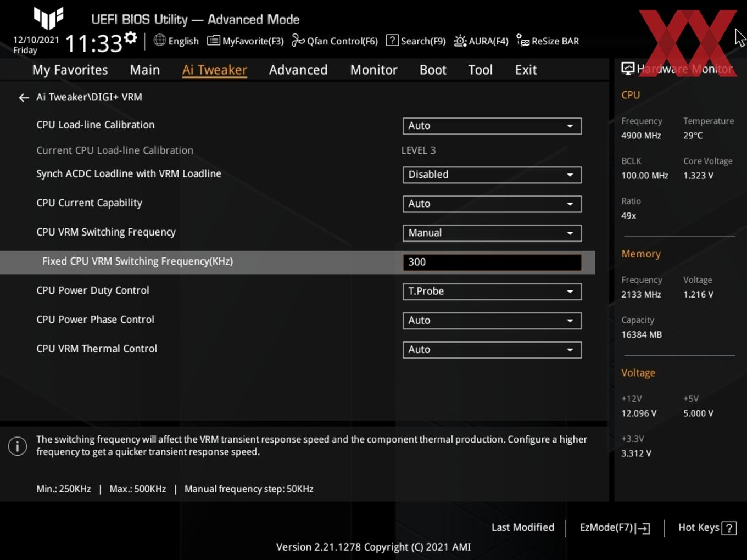Click Ratio 49x value
Image resolution: width=747 pixels, height=560 pixels.
(x=628, y=216)
